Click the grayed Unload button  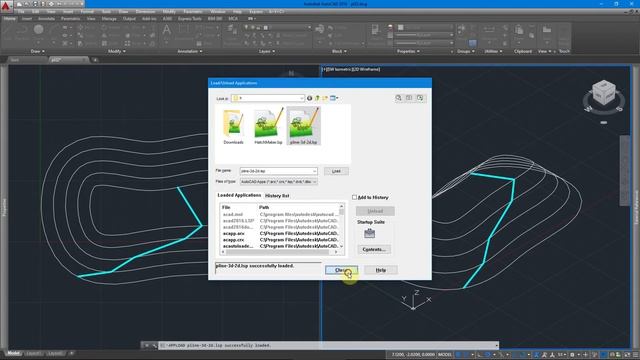(x=375, y=211)
